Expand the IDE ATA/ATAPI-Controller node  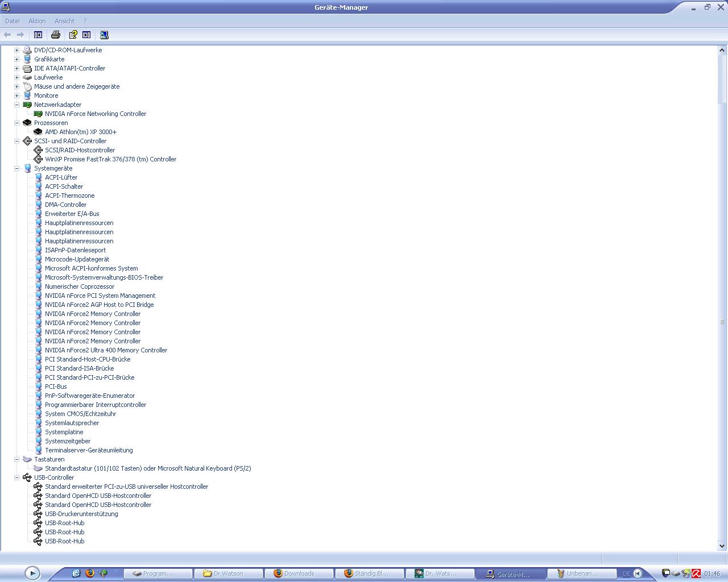tap(16, 68)
